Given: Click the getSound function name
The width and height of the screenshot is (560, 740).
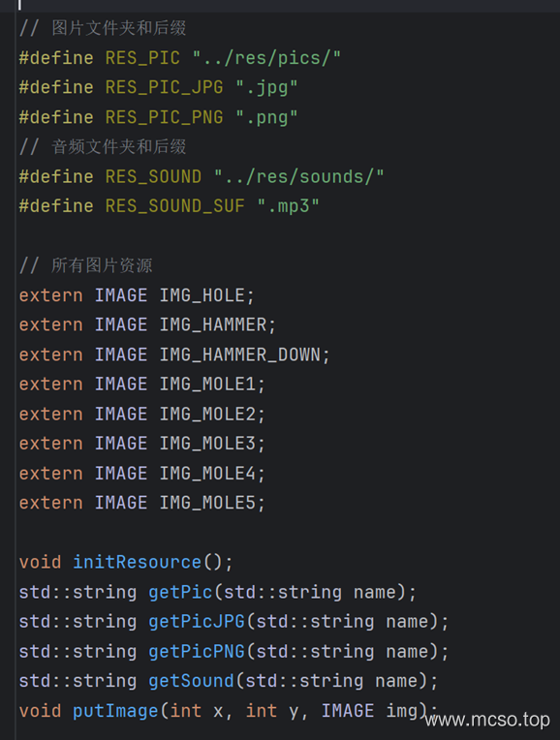Looking at the screenshot, I should [191, 681].
